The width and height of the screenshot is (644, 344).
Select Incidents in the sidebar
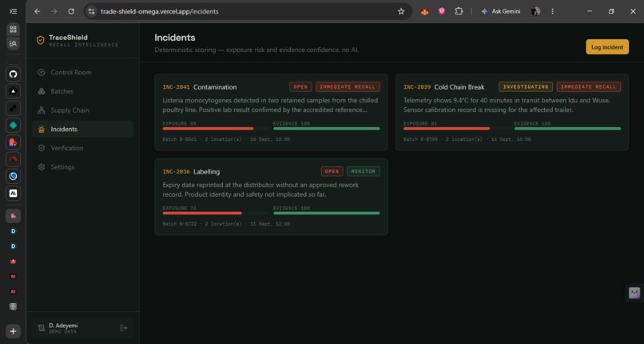82,129
